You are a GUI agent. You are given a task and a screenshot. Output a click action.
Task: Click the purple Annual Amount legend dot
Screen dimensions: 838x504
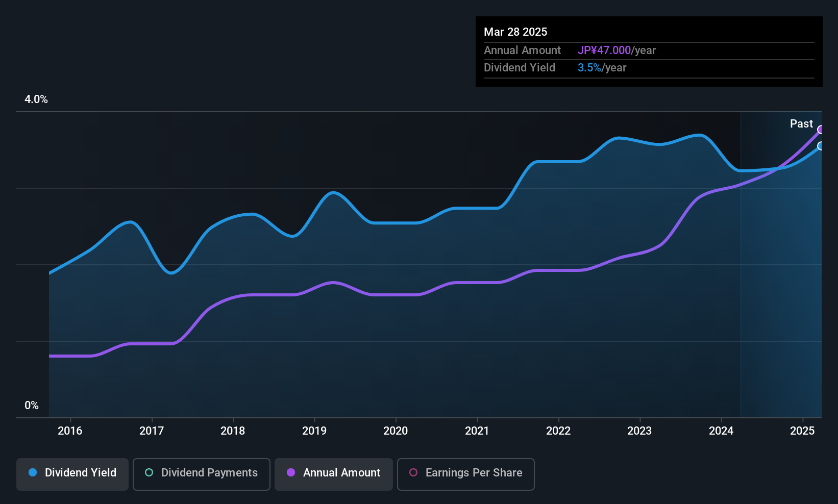[x=291, y=473]
